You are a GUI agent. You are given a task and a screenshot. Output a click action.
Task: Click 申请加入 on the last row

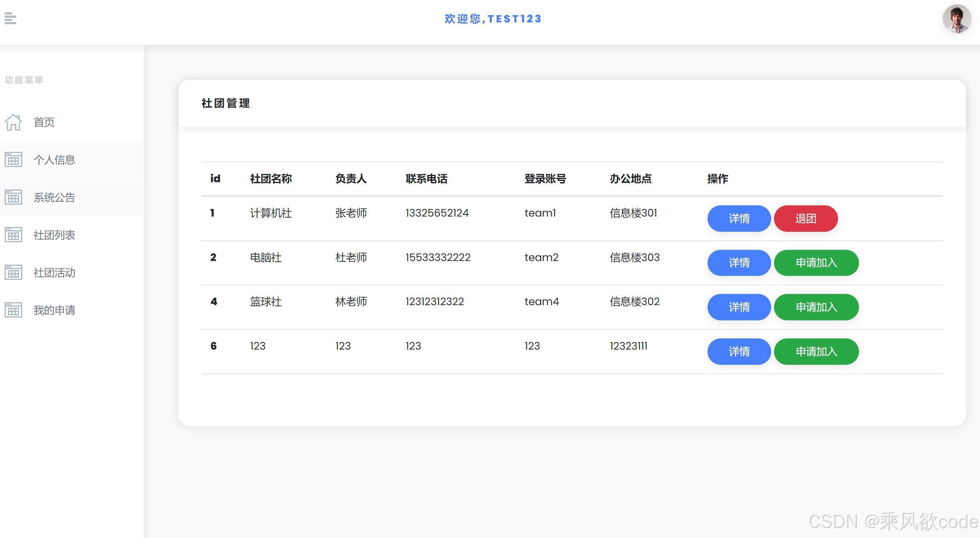(x=816, y=351)
